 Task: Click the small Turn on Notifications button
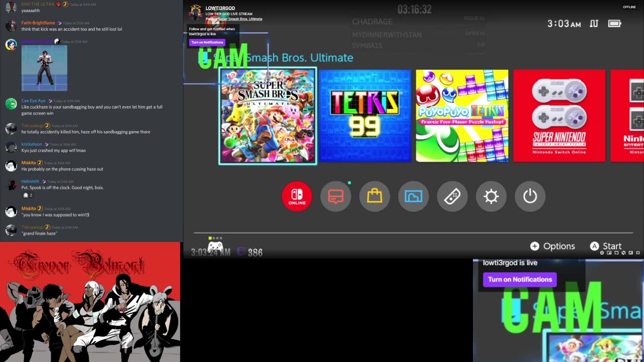(x=207, y=42)
